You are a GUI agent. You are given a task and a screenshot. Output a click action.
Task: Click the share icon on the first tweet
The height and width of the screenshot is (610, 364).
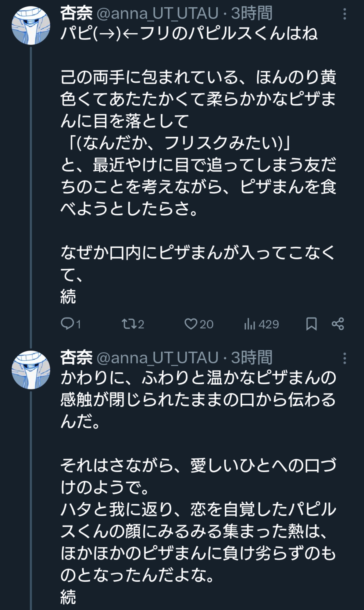[x=338, y=324]
